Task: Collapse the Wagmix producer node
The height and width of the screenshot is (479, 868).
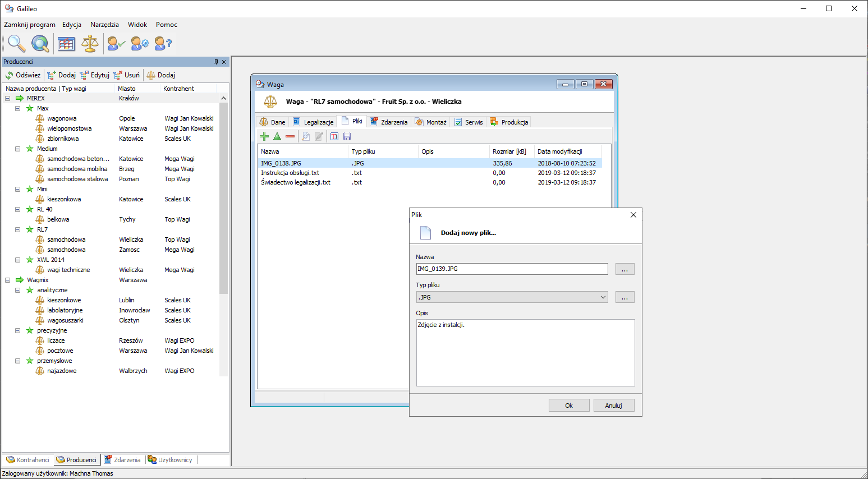Action: (8, 280)
